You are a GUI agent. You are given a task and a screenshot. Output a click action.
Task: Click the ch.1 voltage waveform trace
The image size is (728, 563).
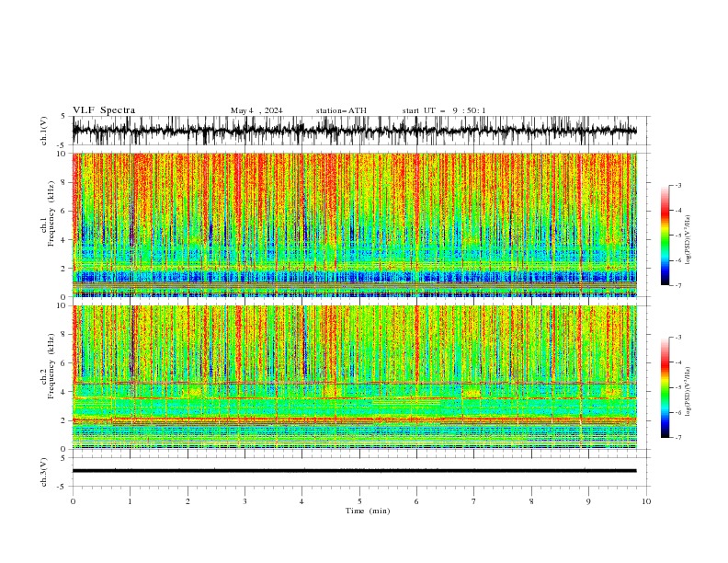pyautogui.click(x=354, y=131)
